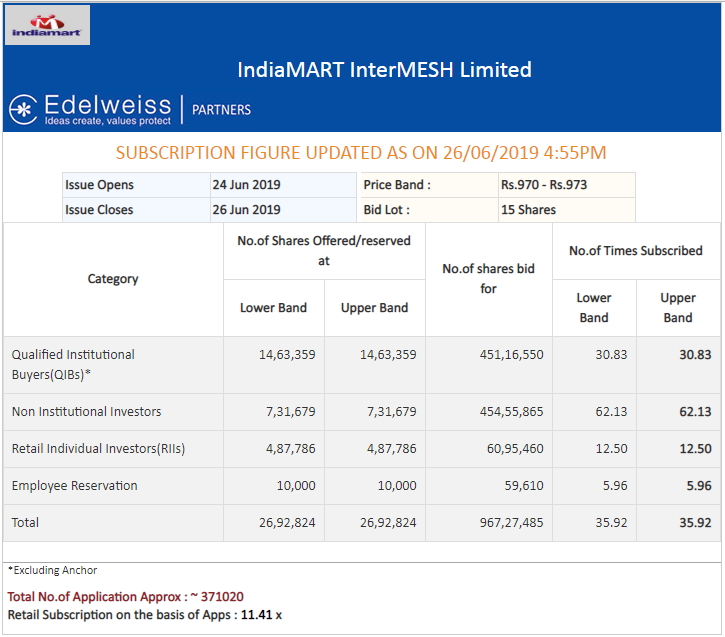Select Total No.of Application Approx line
Screen dimensions: 725x637
point(125,597)
